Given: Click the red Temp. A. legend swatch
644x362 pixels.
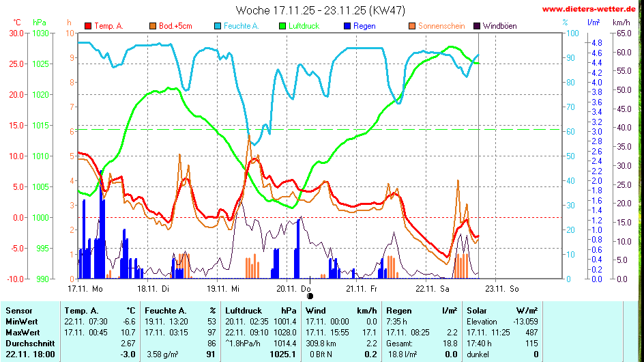Looking at the screenshot, I should (88, 26).
